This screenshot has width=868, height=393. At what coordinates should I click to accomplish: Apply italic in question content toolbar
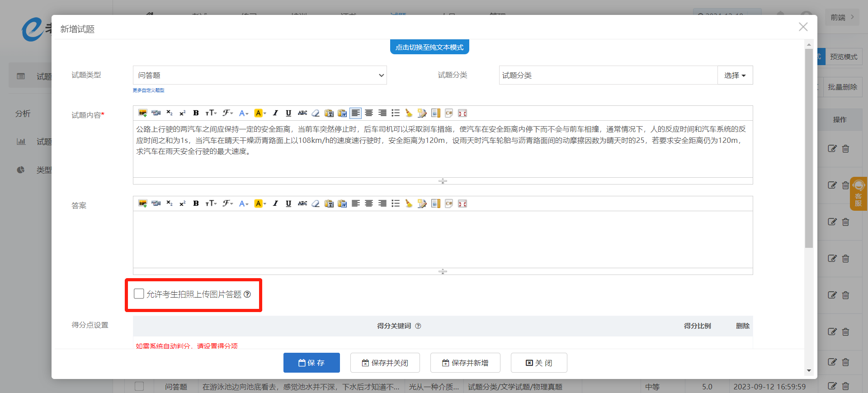(275, 113)
